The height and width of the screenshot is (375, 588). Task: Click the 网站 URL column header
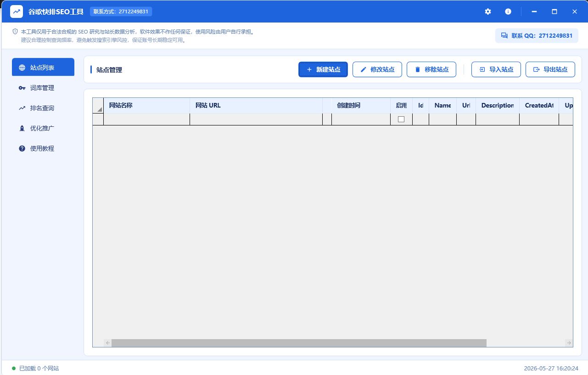pyautogui.click(x=256, y=106)
